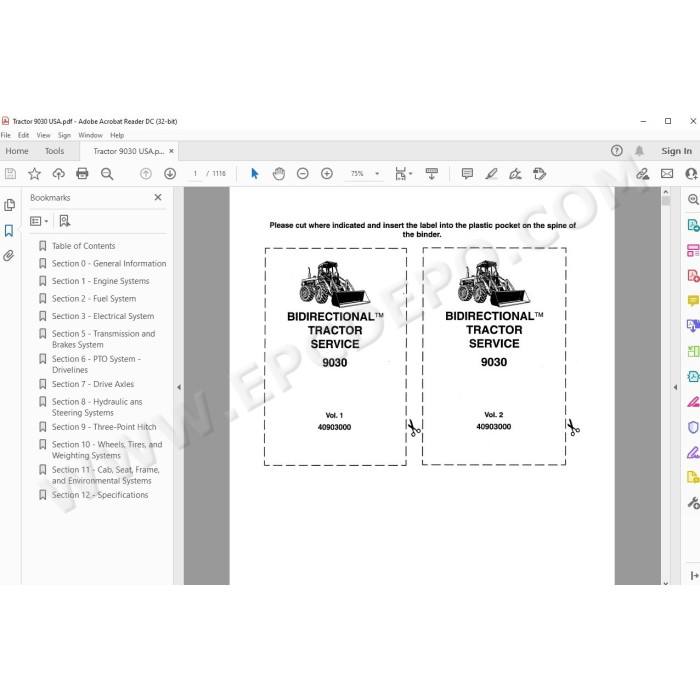Select the highlight pen tool
Image resolution: width=700 pixels, height=700 pixels.
click(491, 173)
